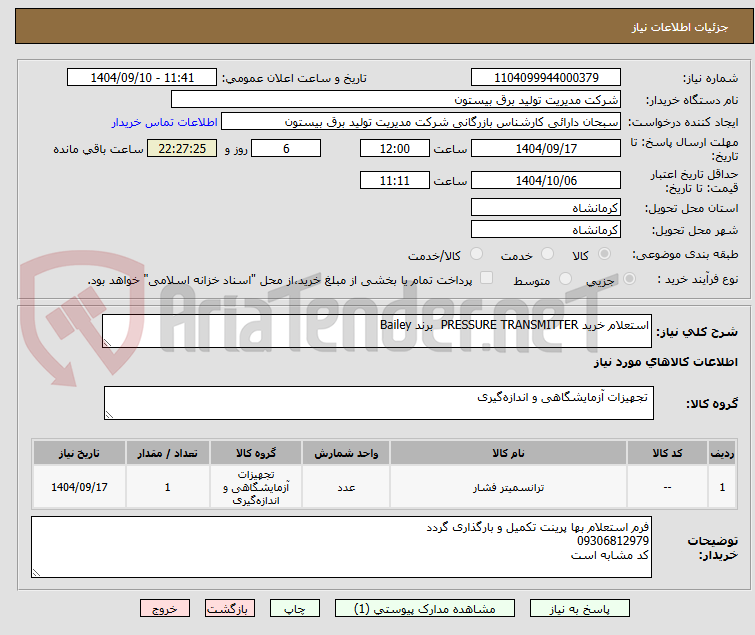Open اطلاعات تماس خریدار contact link
Screen dimensions: 755x635
pyautogui.click(x=165, y=122)
